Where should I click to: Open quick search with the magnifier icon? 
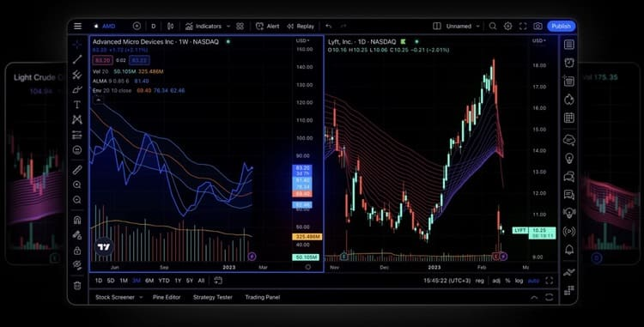tap(493, 27)
